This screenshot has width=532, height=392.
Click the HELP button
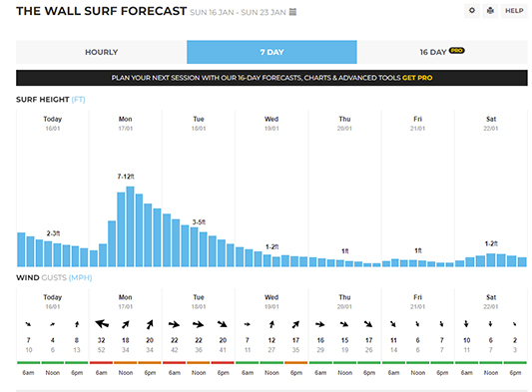[x=514, y=11]
